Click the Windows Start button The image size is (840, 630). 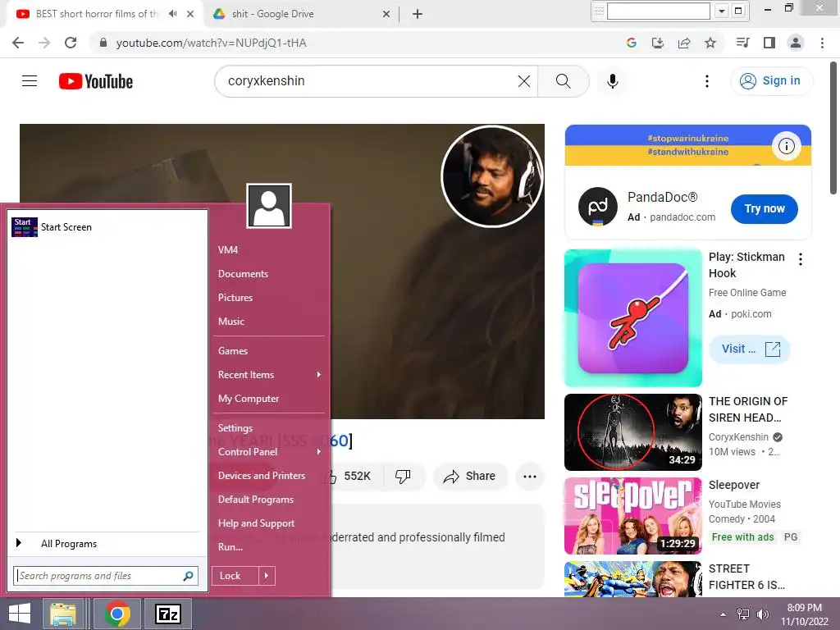[20, 614]
